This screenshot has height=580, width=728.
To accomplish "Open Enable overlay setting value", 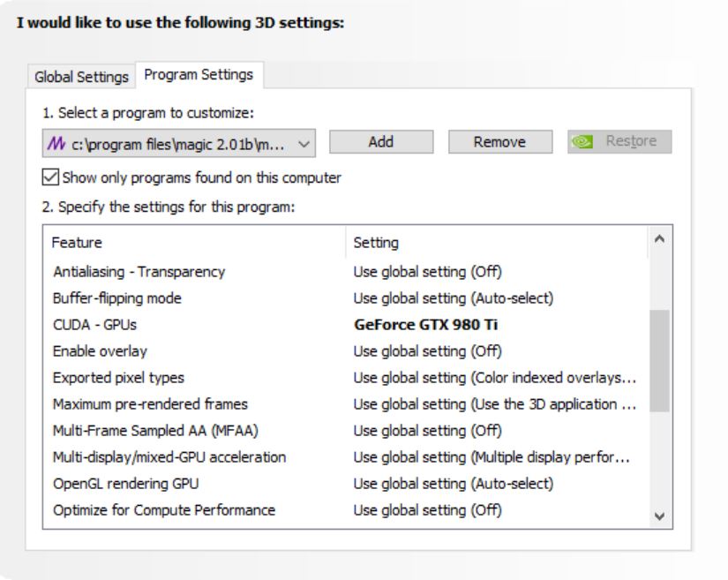I will coord(428,351).
